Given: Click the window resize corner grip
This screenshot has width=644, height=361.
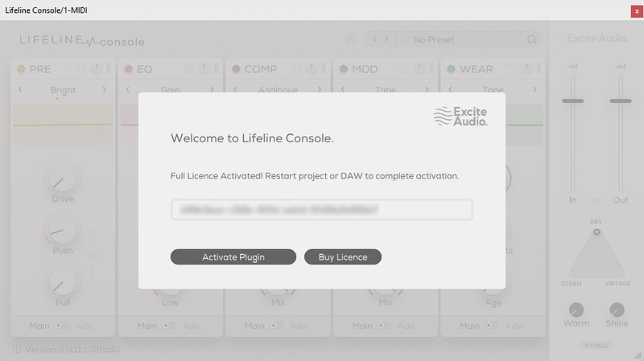Looking at the screenshot, I should [638, 355].
